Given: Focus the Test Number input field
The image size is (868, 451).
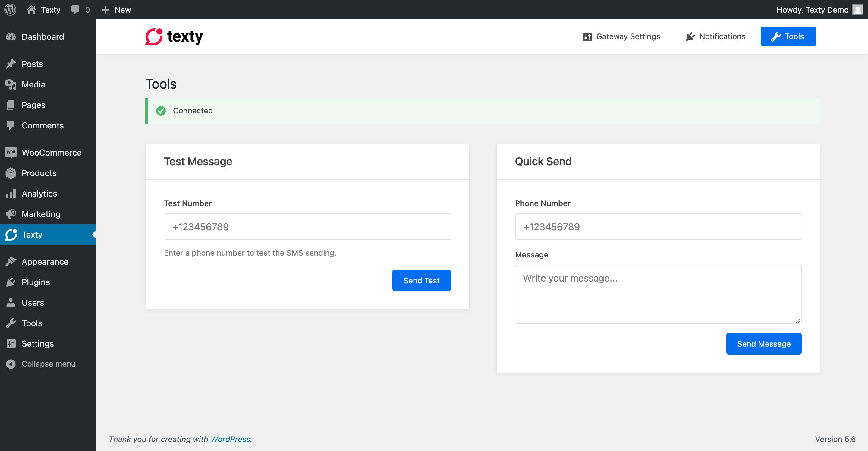Looking at the screenshot, I should 308,227.
